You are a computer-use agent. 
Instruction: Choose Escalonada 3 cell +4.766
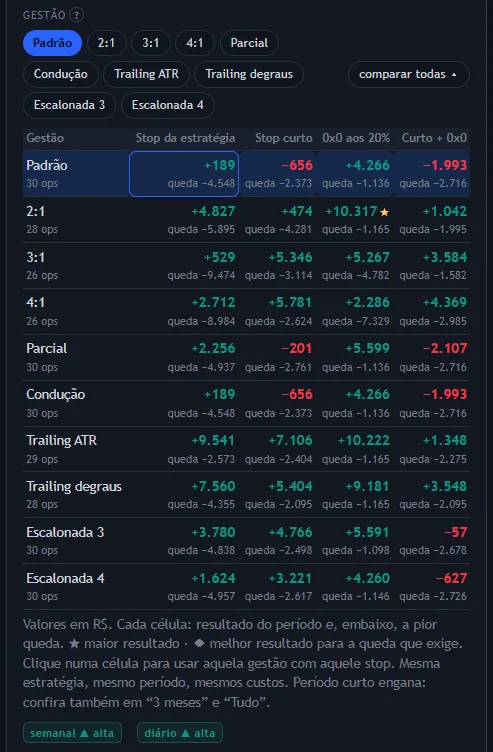coord(278,541)
